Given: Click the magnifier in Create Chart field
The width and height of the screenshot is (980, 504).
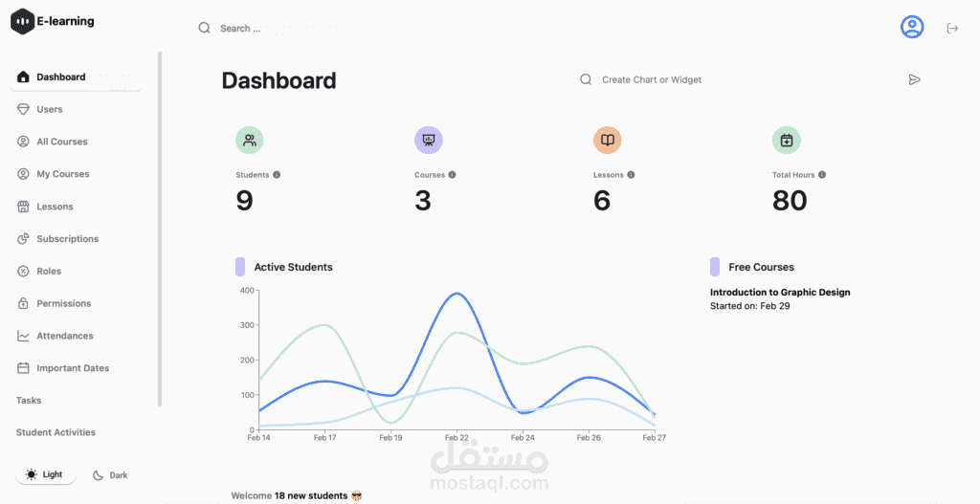Looking at the screenshot, I should tap(586, 79).
